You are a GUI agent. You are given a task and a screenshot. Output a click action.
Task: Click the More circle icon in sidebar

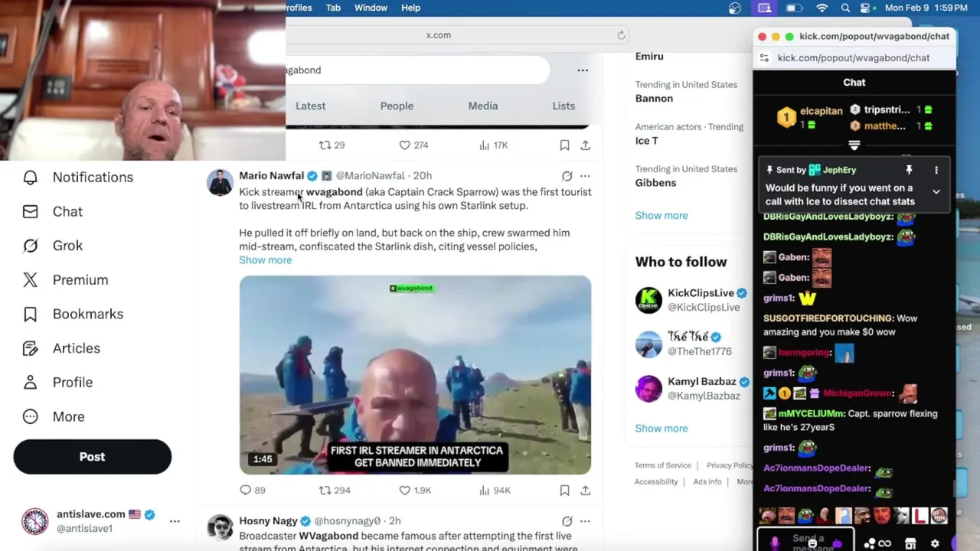pos(30,417)
